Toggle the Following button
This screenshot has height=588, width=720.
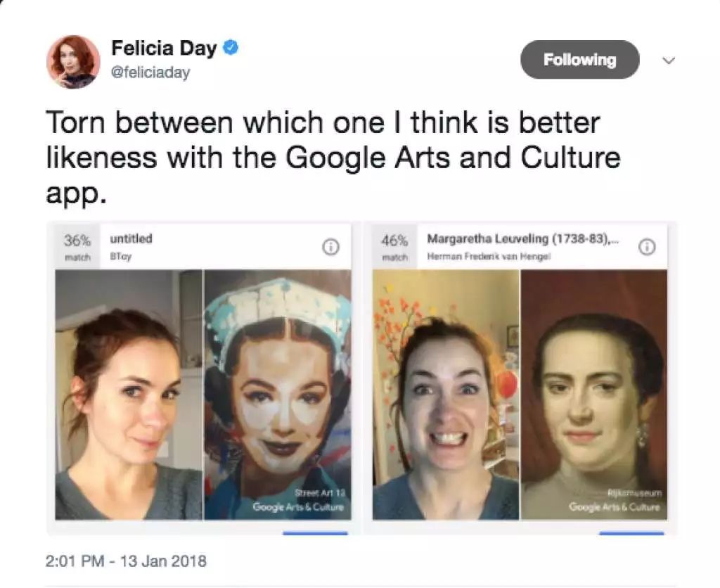point(579,60)
